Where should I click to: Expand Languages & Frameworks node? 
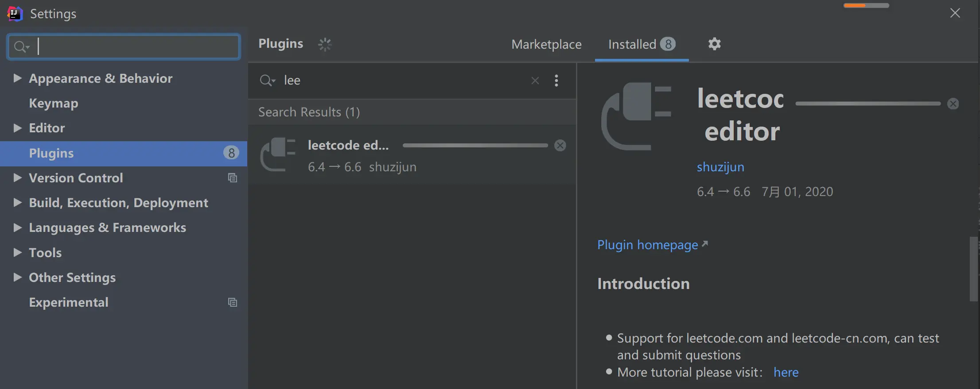pyautogui.click(x=17, y=227)
